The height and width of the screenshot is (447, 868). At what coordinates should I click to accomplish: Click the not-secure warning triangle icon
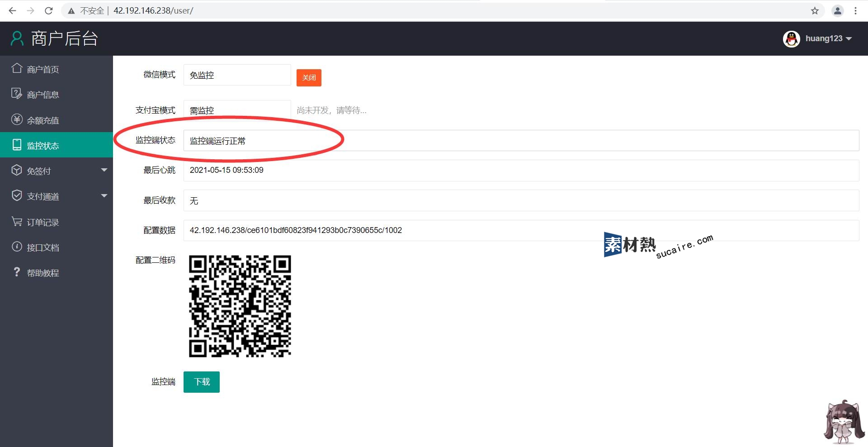tap(71, 11)
